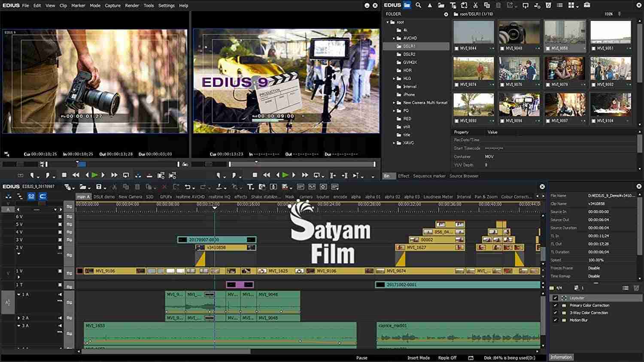Expand the New Camera Multi format folder

point(395,103)
